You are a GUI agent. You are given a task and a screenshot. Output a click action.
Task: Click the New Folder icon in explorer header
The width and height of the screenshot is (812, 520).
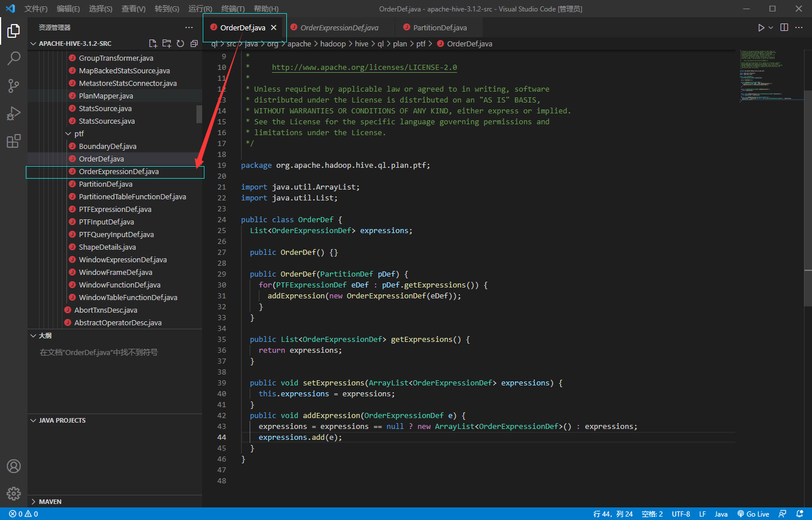(167, 44)
